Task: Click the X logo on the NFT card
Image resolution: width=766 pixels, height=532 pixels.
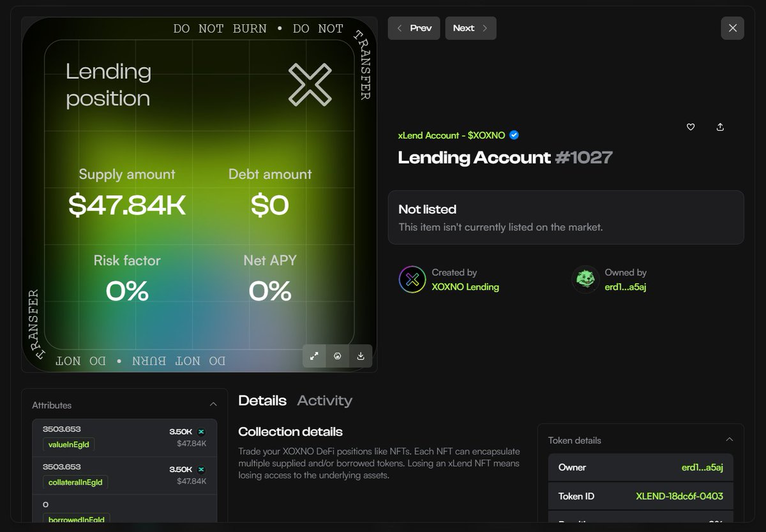Action: 310,84
